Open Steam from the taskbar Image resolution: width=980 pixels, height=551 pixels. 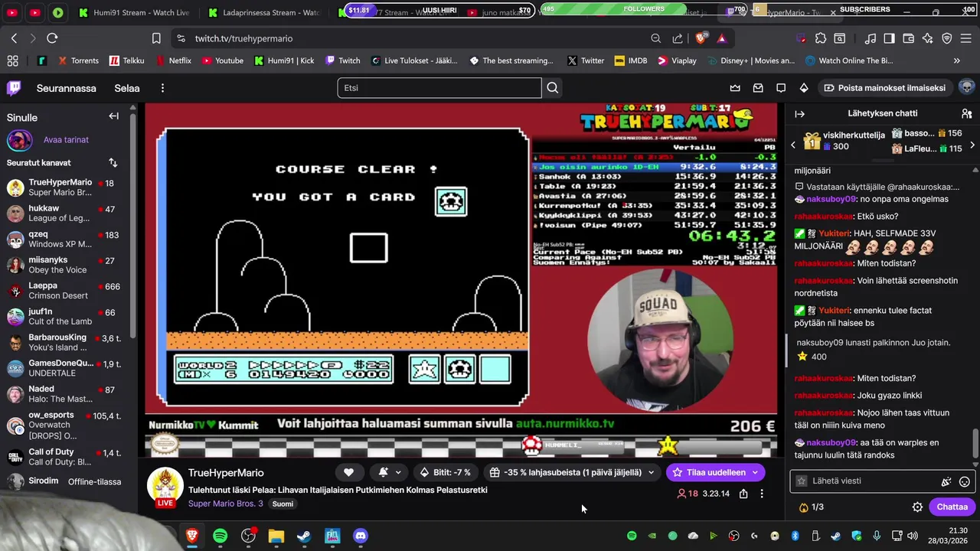[x=304, y=536]
